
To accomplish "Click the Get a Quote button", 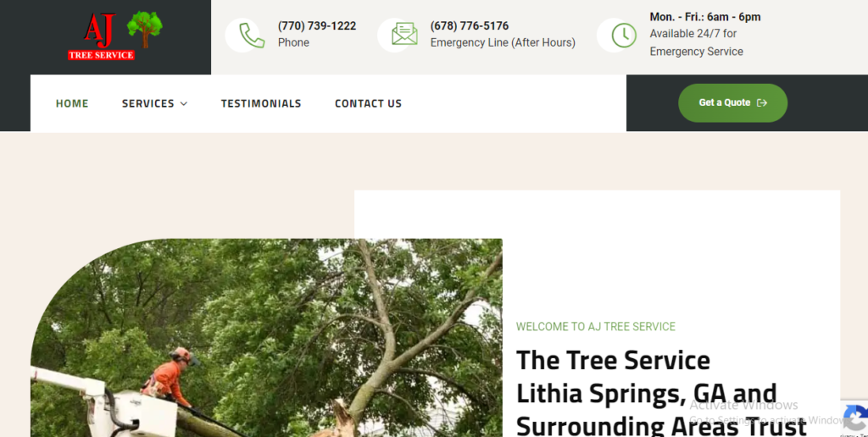I will pos(733,102).
